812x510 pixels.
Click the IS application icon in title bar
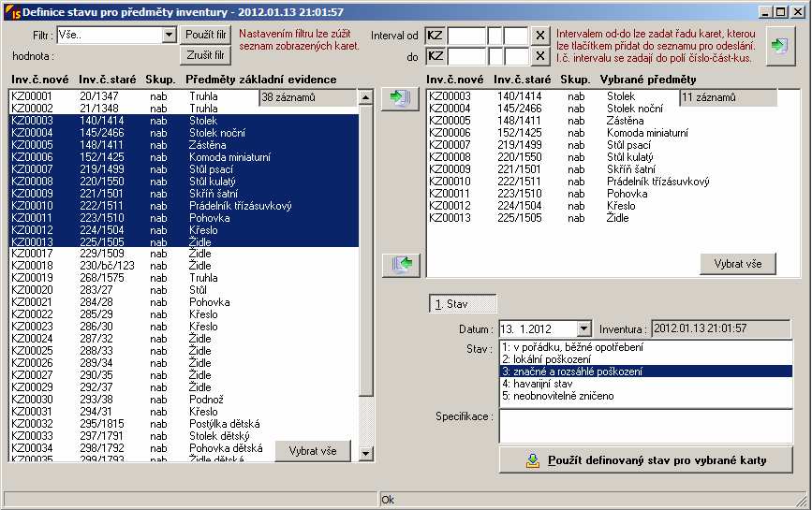pos(14,12)
